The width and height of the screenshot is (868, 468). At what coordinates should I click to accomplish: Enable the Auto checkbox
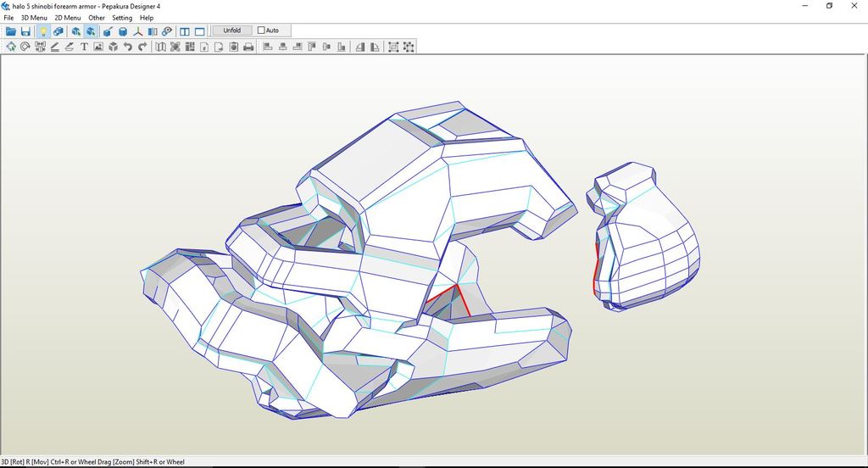point(261,31)
